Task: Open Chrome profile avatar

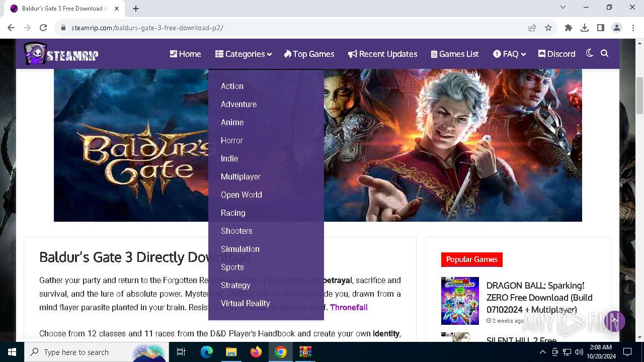Action: coord(617,28)
